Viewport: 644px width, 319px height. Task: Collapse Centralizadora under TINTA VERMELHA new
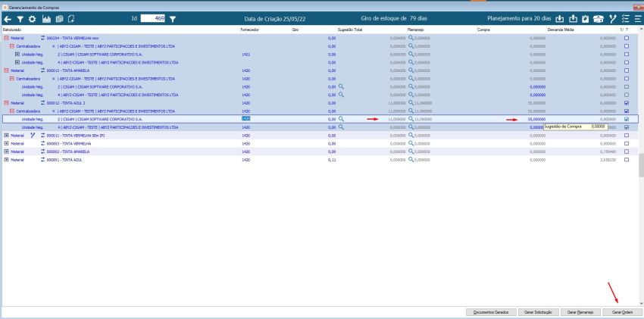coord(12,46)
